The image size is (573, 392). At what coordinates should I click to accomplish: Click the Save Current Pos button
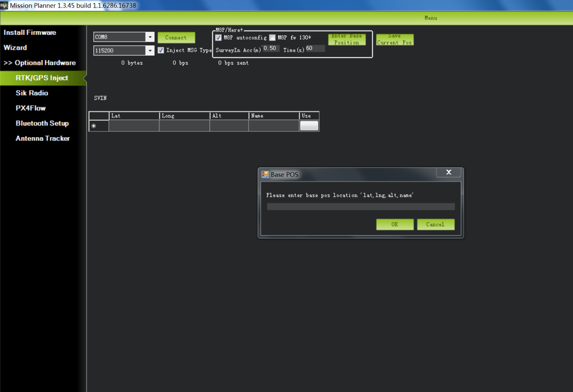pyautogui.click(x=395, y=39)
